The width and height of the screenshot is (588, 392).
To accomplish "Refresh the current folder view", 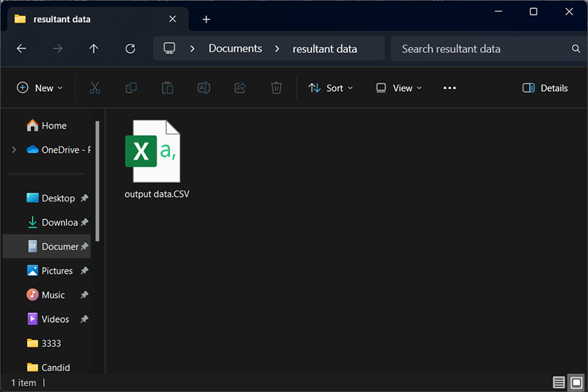I will pyautogui.click(x=130, y=49).
